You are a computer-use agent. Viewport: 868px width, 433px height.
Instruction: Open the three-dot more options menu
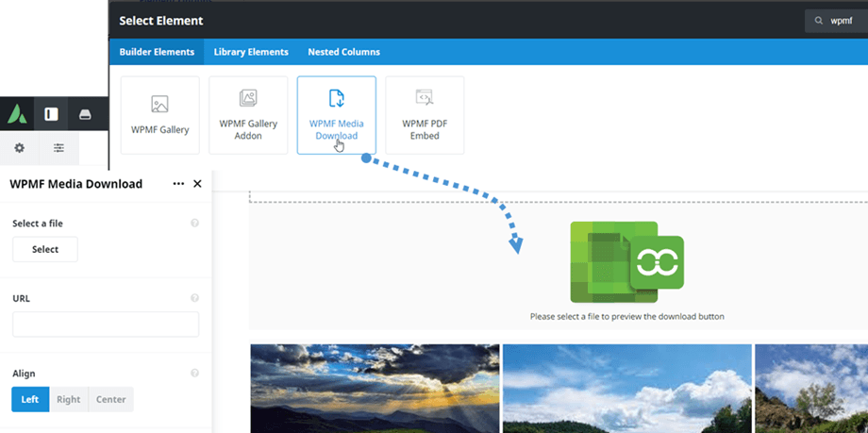point(178,184)
